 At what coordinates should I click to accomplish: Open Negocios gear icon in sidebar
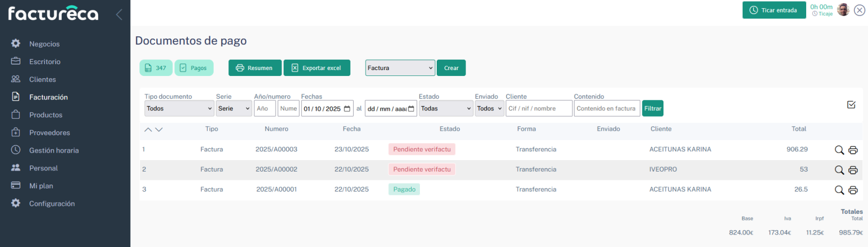coord(16,43)
